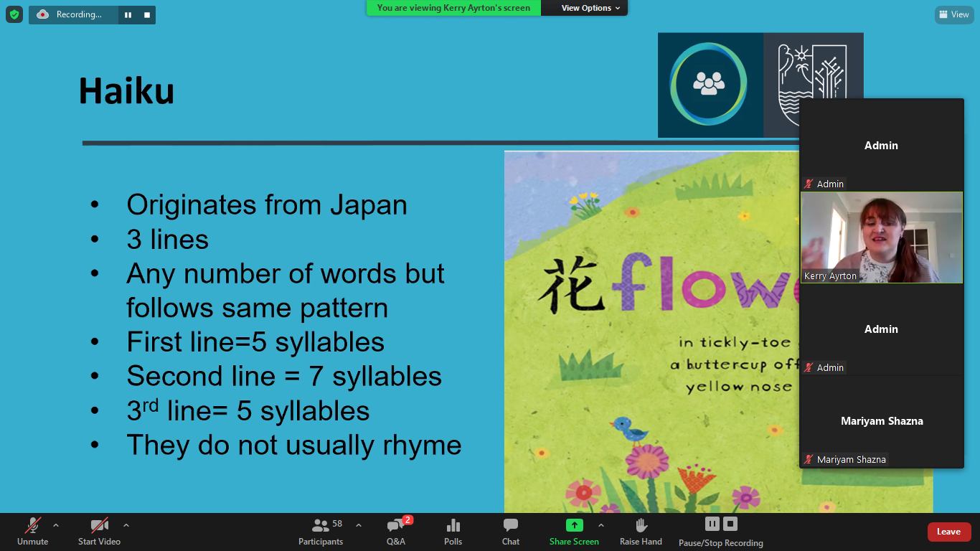This screenshot has height=551, width=980.
Task: Open Polls
Action: (453, 532)
